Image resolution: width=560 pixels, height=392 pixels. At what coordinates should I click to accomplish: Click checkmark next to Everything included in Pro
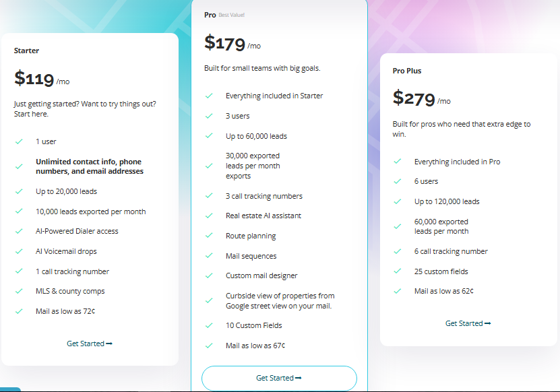pos(398,162)
